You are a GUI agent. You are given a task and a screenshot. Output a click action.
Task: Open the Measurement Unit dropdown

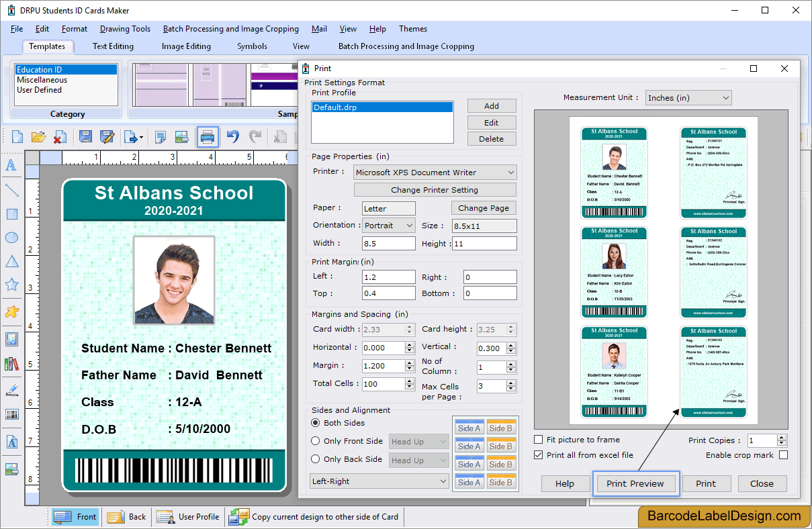click(x=688, y=97)
